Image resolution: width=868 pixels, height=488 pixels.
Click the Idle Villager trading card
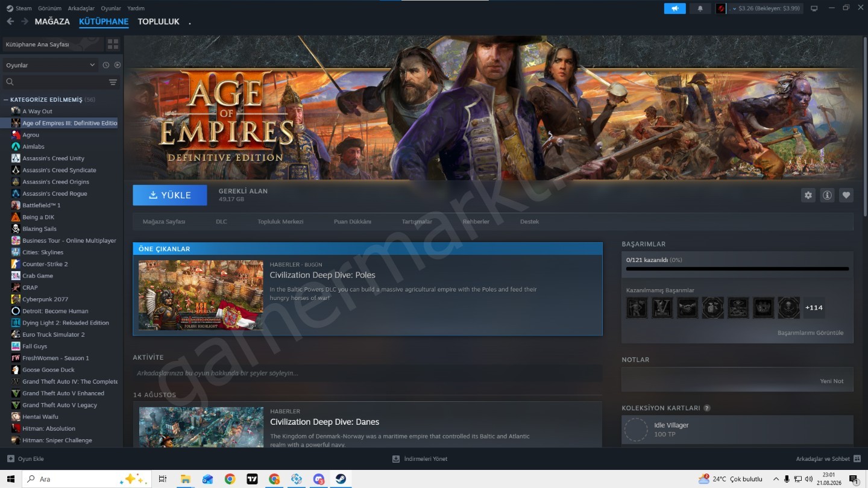(x=737, y=430)
